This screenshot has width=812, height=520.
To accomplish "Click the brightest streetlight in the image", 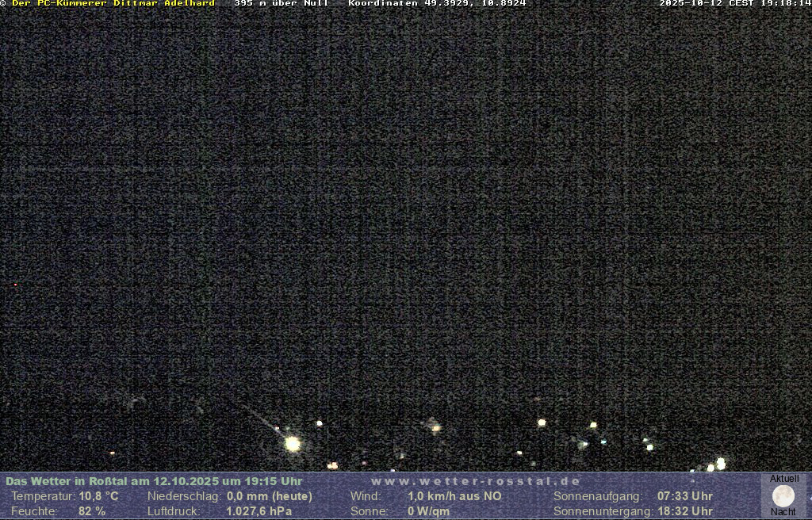I will click(293, 444).
